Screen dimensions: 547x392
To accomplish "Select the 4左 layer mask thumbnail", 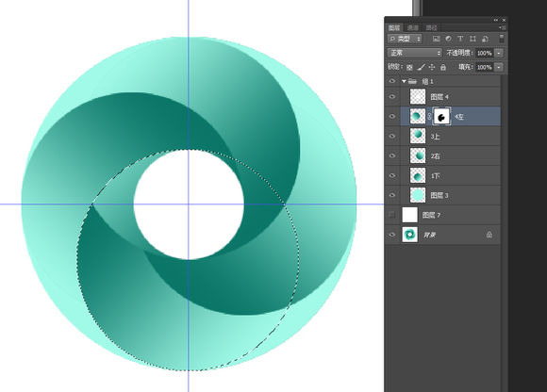I will 441,117.
